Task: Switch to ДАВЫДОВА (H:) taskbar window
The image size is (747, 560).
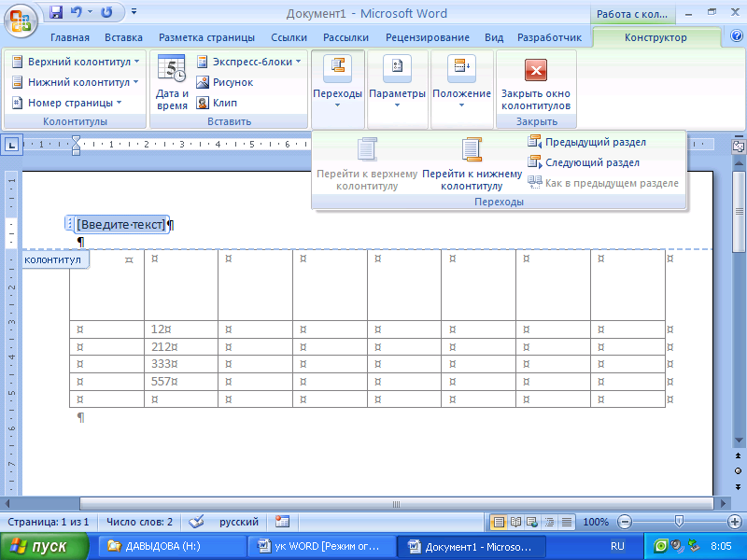Action: (172, 546)
